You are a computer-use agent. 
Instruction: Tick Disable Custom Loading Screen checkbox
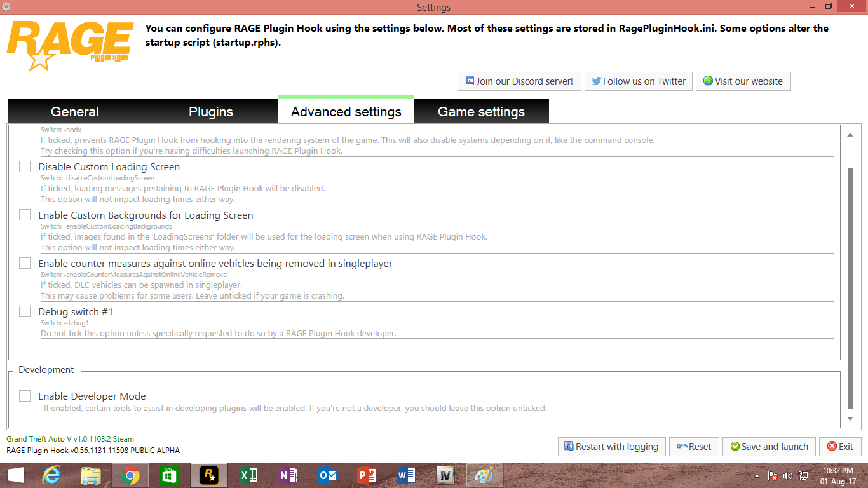[x=25, y=166]
